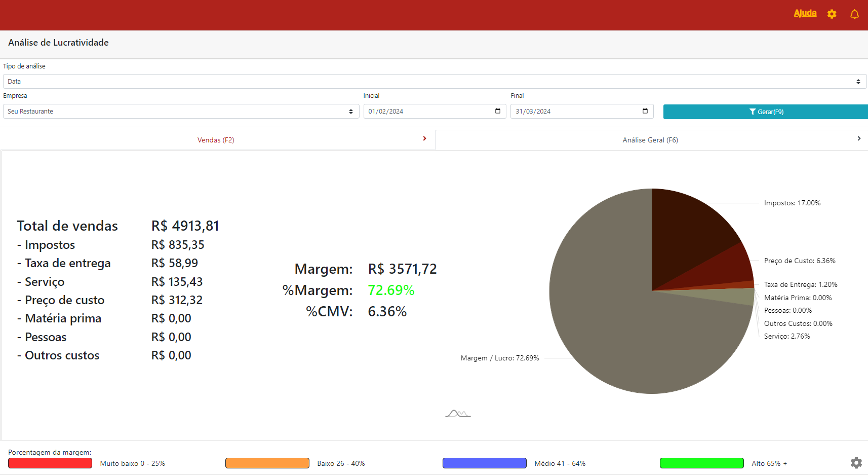Viewport: 868px width, 476px height.
Task: Click the green Alto margin swatch
Action: (x=701, y=463)
